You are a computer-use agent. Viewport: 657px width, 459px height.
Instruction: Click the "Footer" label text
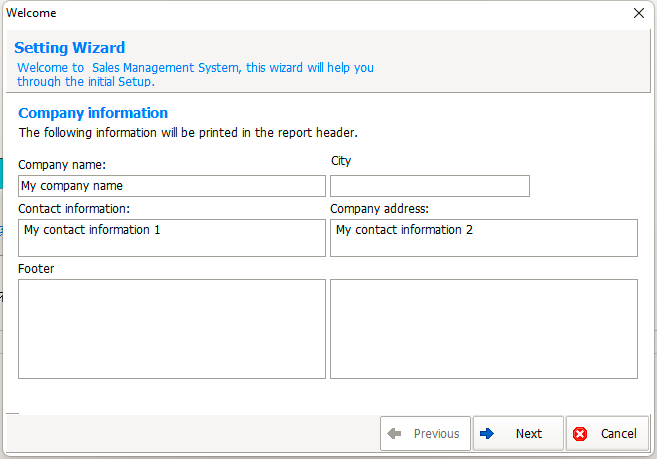36,269
